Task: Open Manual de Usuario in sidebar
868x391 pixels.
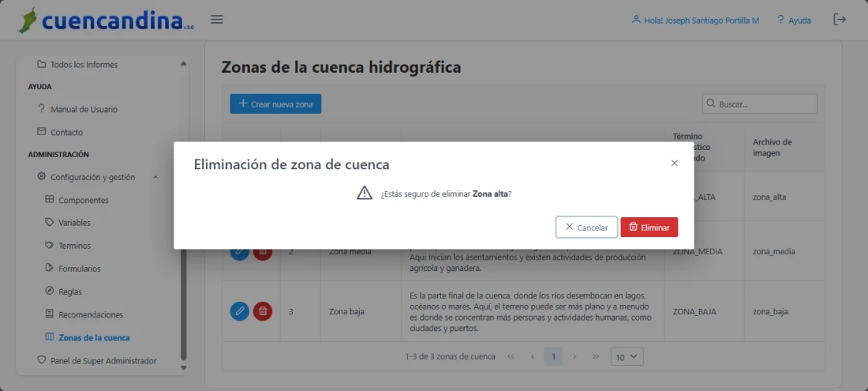Action: coord(84,109)
